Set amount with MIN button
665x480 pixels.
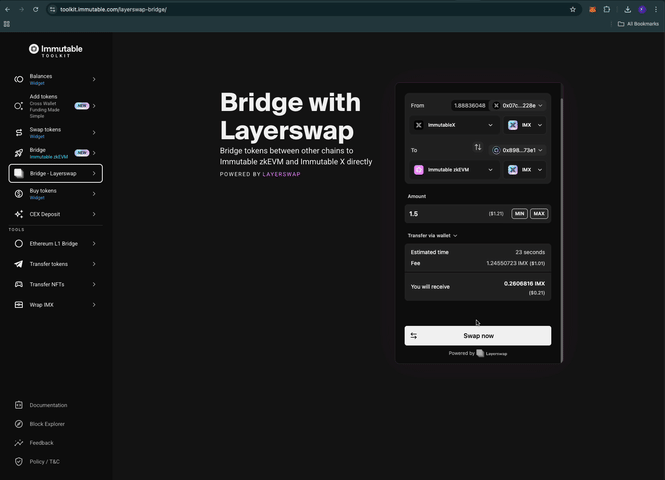tap(520, 214)
